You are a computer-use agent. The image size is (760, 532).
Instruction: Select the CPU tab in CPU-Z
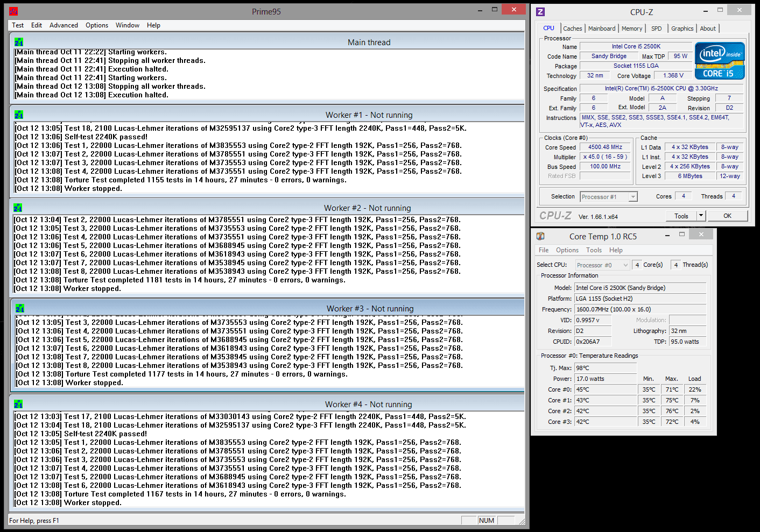(548, 28)
